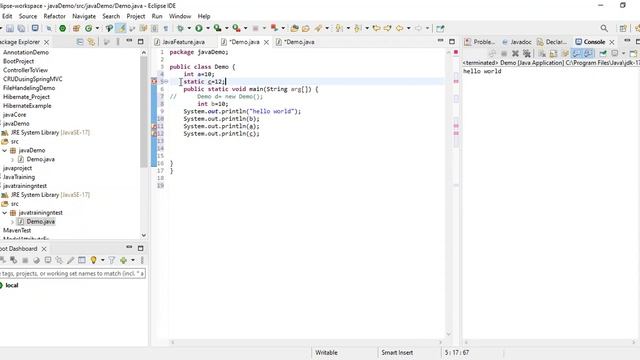Toggle Mark Occurrences highlighter button
Screen dimensions: 640x360
(122, 28)
